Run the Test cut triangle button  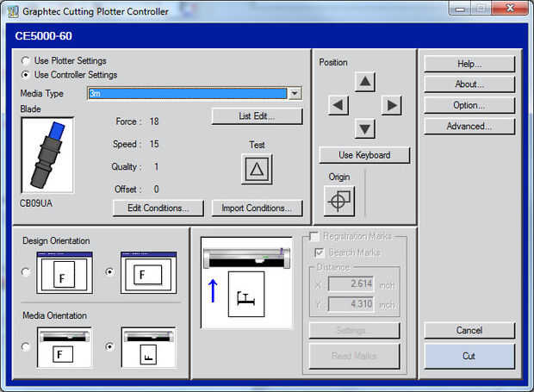coord(257,169)
